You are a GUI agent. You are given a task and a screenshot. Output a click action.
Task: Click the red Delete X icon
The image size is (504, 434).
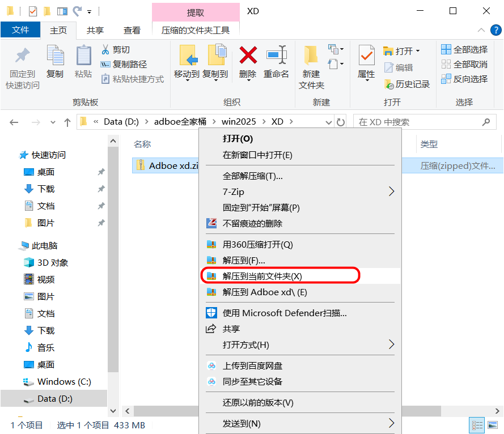248,55
